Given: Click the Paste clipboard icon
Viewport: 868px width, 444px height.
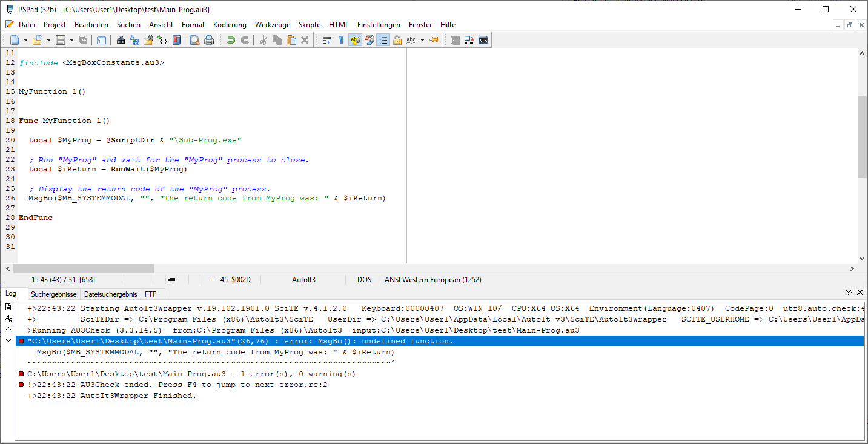Looking at the screenshot, I should [x=291, y=41].
